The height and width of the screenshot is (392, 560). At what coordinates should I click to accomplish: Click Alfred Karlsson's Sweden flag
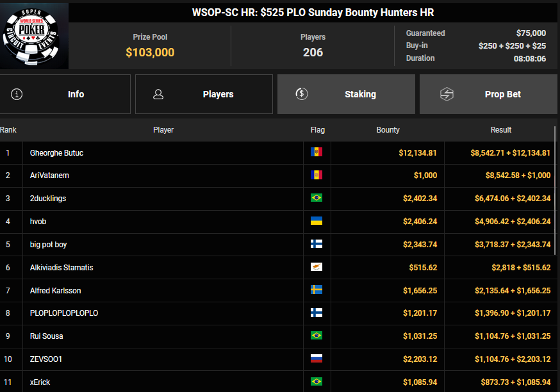317,290
